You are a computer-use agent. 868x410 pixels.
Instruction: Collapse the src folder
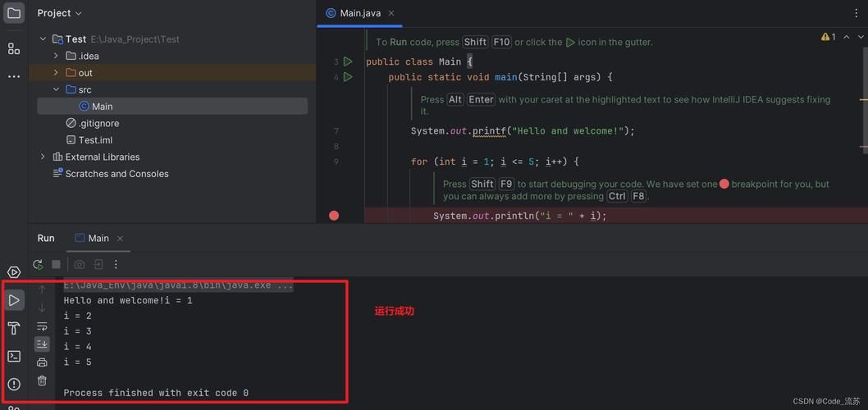click(x=56, y=89)
